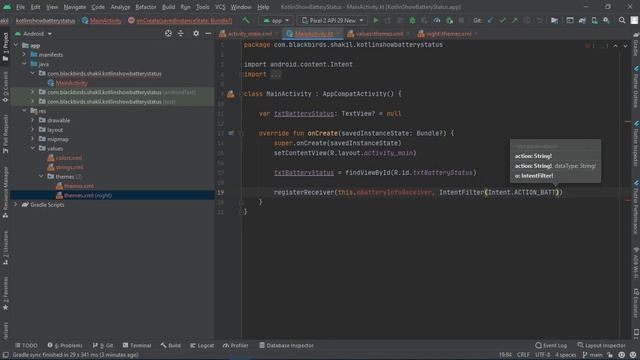The width and height of the screenshot is (640, 360).
Task: Open the Pixel 2 API 29 device dropdown
Action: (x=332, y=20)
